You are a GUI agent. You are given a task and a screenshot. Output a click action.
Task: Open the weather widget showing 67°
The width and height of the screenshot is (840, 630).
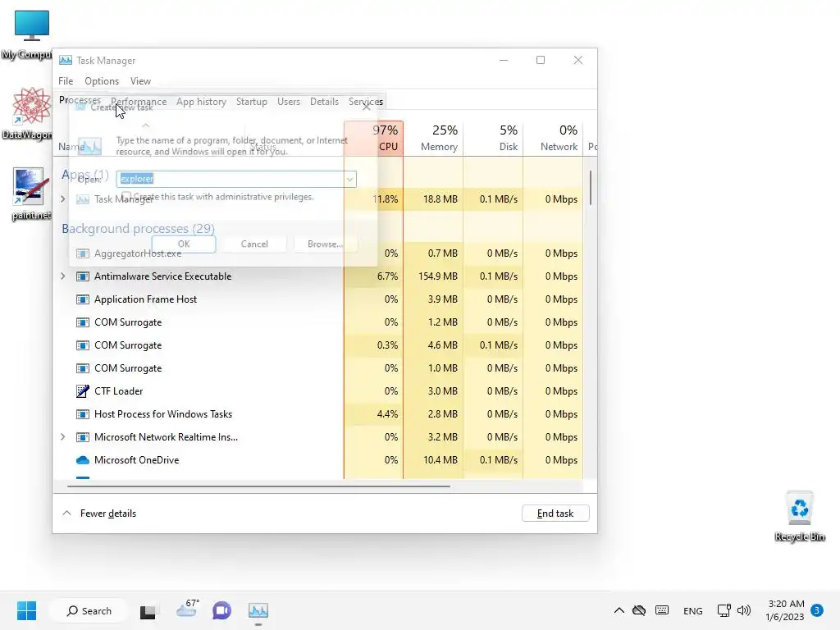pyautogui.click(x=188, y=609)
